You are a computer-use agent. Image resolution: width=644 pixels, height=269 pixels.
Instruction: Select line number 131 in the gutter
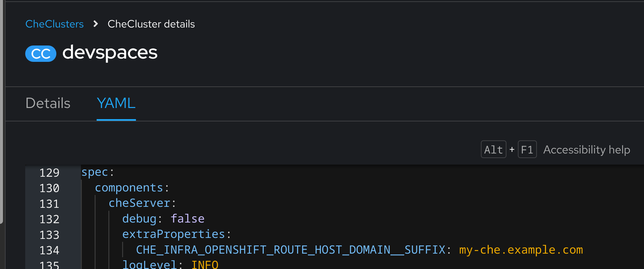49,204
